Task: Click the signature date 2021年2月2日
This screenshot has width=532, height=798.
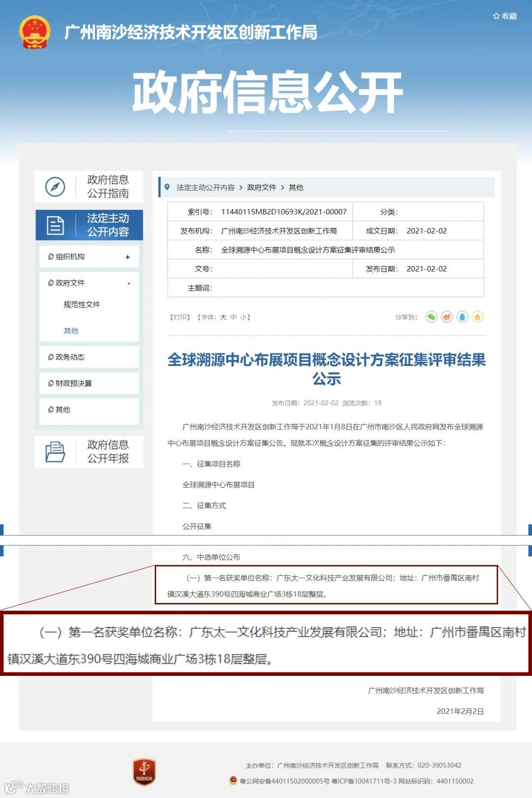Action: (x=460, y=711)
